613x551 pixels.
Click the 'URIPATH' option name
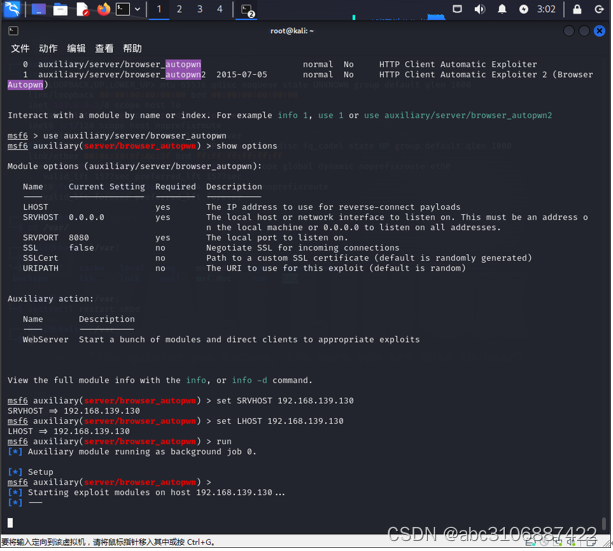point(40,268)
